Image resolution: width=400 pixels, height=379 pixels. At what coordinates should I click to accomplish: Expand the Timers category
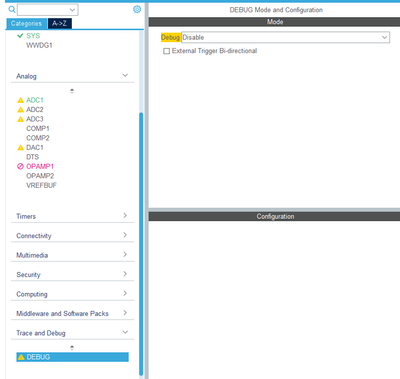[x=125, y=215]
